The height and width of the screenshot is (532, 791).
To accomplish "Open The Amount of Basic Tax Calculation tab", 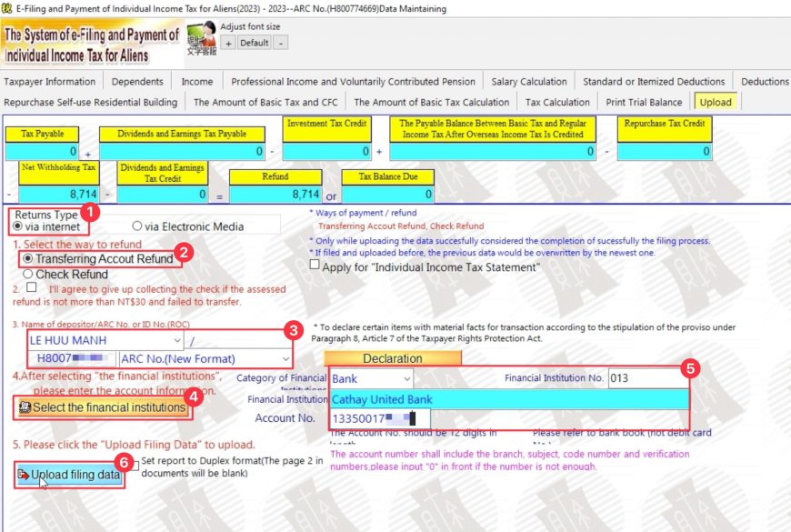I will tap(431, 103).
